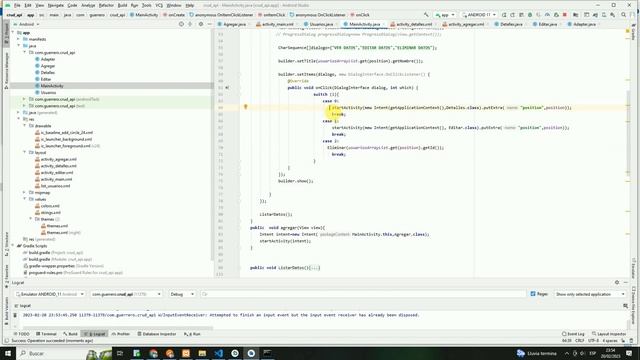Click the Profile app icon in toolbar

547,15
